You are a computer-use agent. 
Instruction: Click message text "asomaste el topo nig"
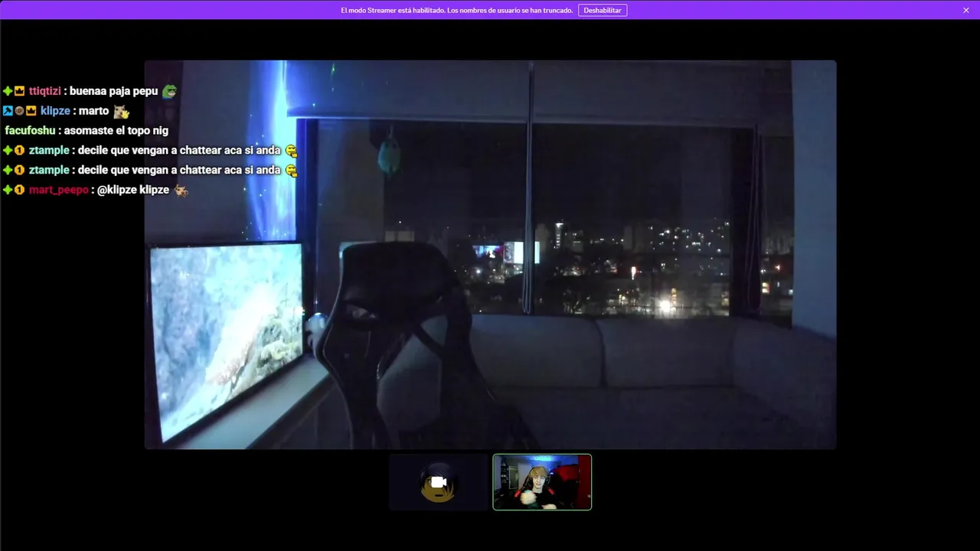pos(116,131)
